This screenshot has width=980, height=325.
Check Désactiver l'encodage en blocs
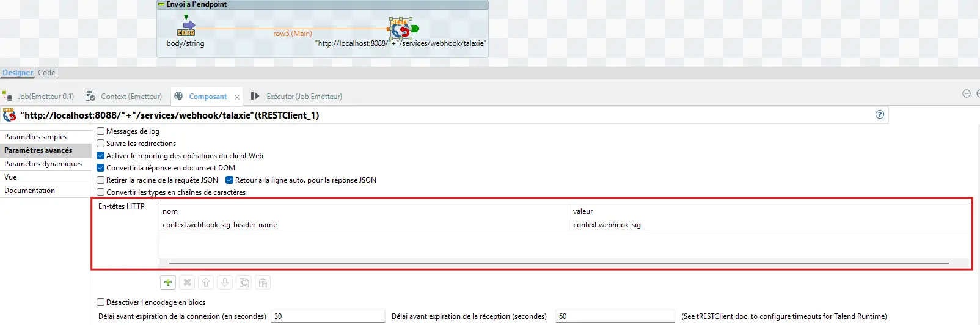(x=101, y=302)
